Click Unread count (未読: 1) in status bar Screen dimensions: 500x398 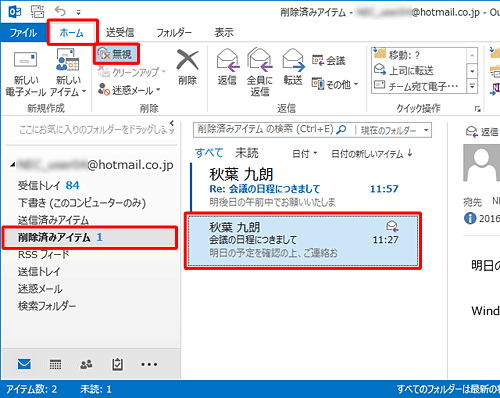tap(96, 389)
